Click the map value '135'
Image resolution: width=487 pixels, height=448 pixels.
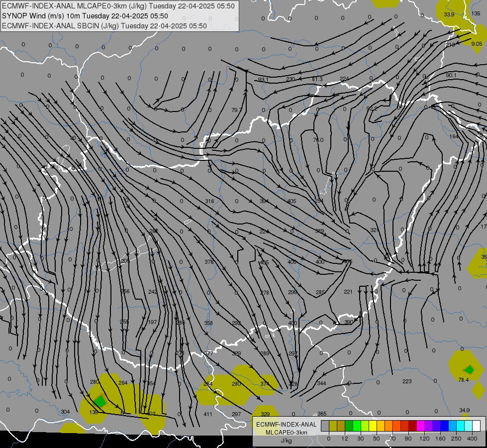[476, 13]
